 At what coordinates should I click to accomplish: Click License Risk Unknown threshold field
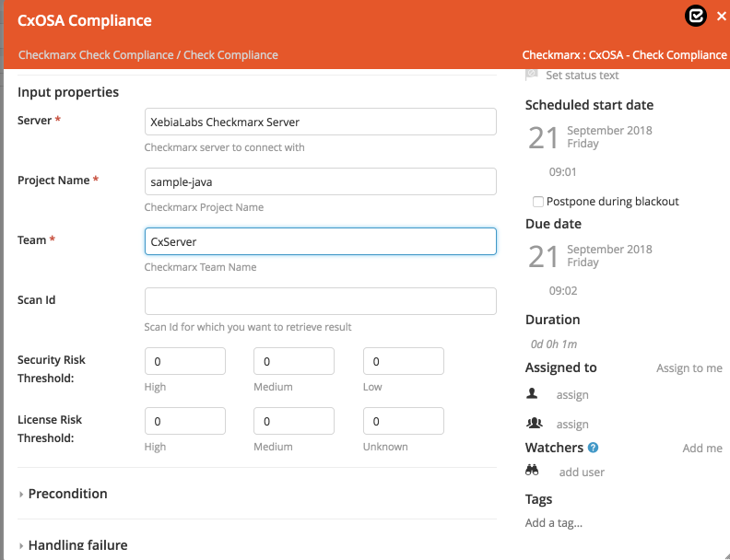[403, 421]
